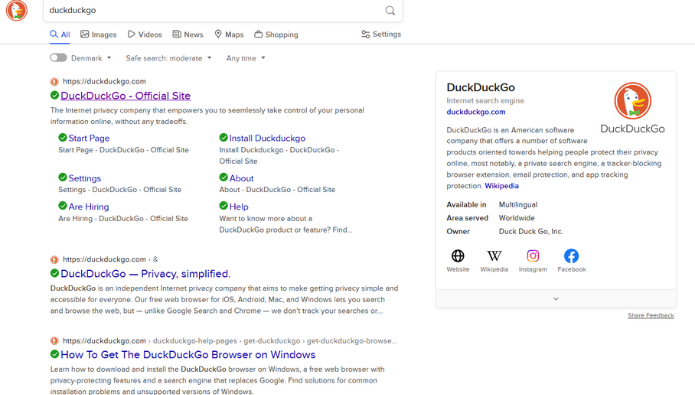Open the Website globe icon
Viewport: 695px width, 395px height.
[x=458, y=256]
